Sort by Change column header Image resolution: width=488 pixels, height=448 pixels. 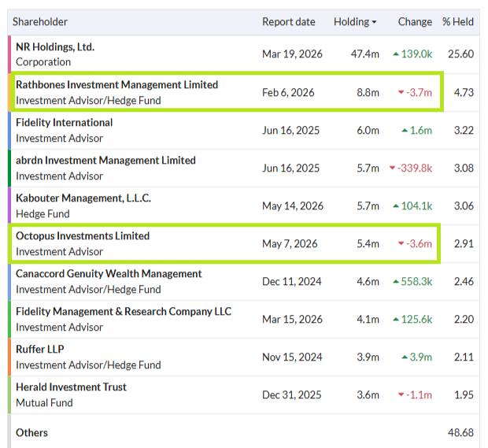(x=415, y=22)
